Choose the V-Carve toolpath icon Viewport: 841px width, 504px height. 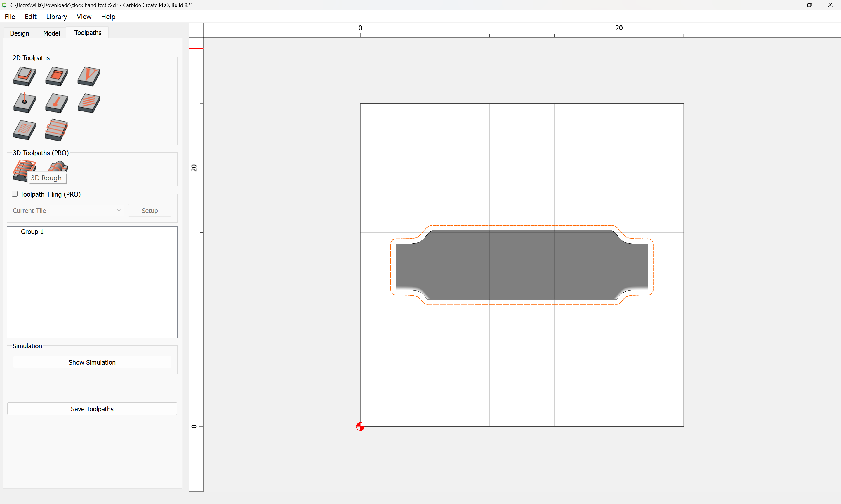click(89, 76)
